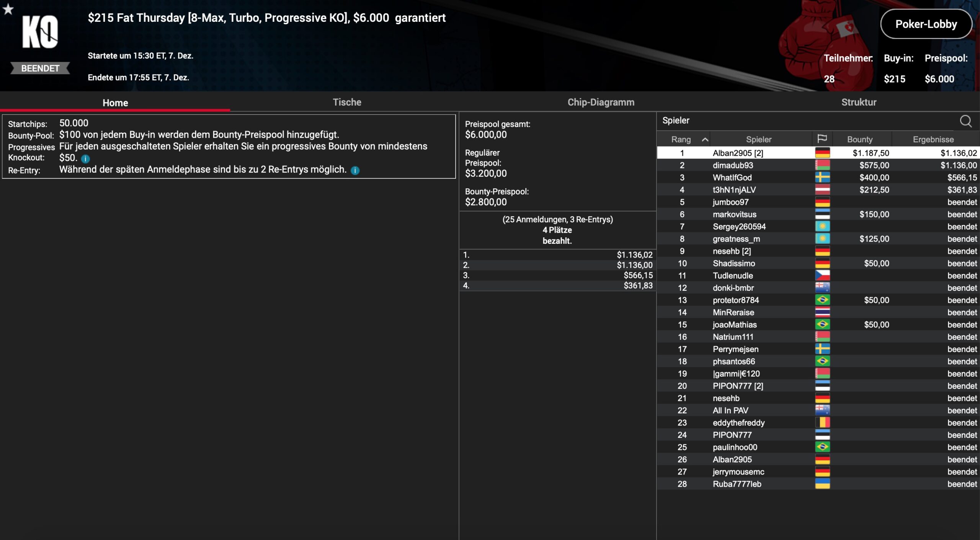The image size is (980, 540).
Task: Switch to the Tische tab
Action: 347,102
